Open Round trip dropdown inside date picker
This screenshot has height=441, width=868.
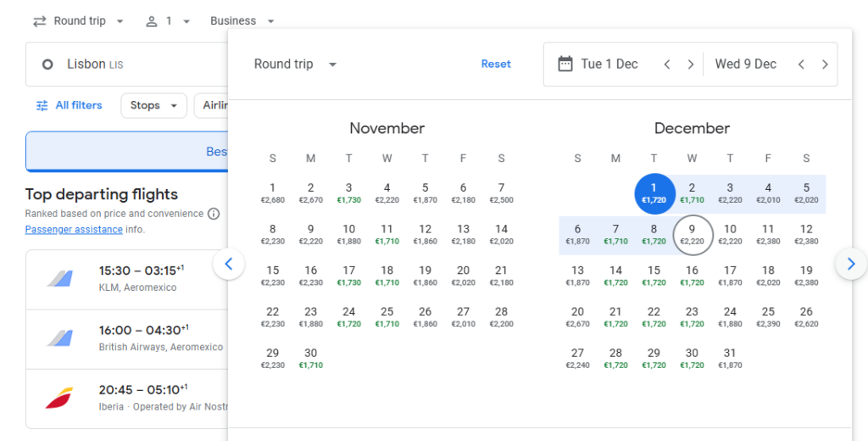tap(295, 64)
